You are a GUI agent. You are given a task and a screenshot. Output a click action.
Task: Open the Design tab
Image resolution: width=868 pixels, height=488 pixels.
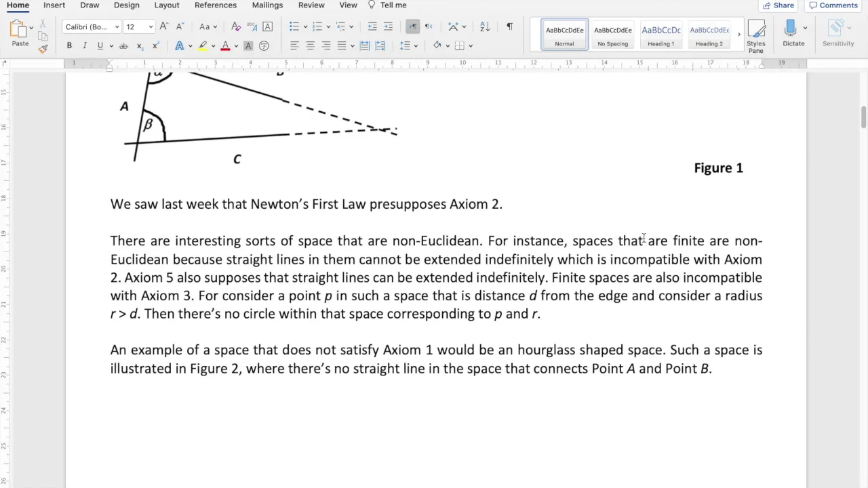127,5
